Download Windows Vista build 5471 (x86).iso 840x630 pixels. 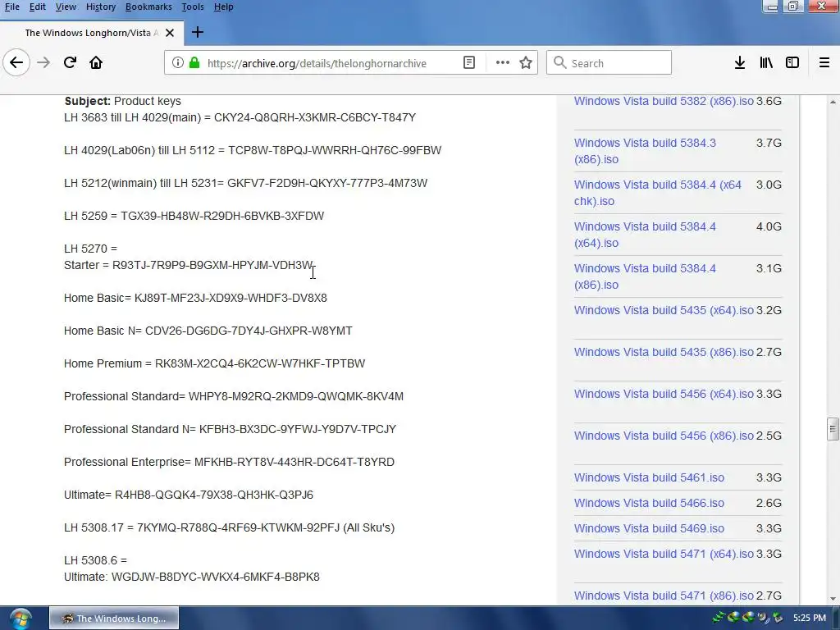[x=663, y=596]
